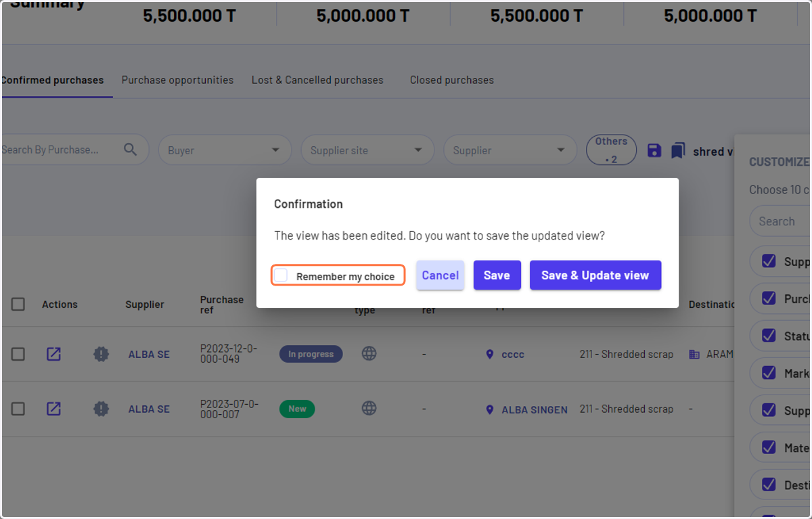The image size is (812, 519).
Task: Open the cccc supplier site link
Action: pyautogui.click(x=513, y=354)
